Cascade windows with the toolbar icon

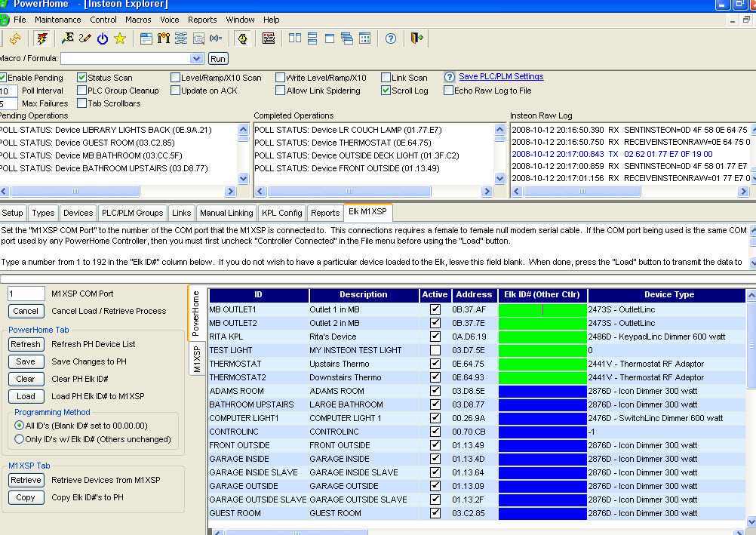coord(346,38)
